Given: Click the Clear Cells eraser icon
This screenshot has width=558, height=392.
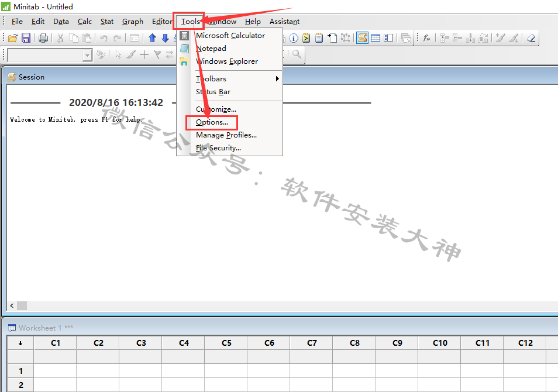Looking at the screenshot, I should [x=531, y=38].
